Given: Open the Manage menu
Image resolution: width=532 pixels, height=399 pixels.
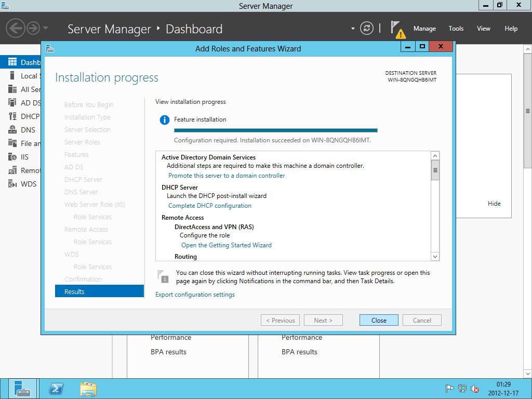Looking at the screenshot, I should point(424,29).
